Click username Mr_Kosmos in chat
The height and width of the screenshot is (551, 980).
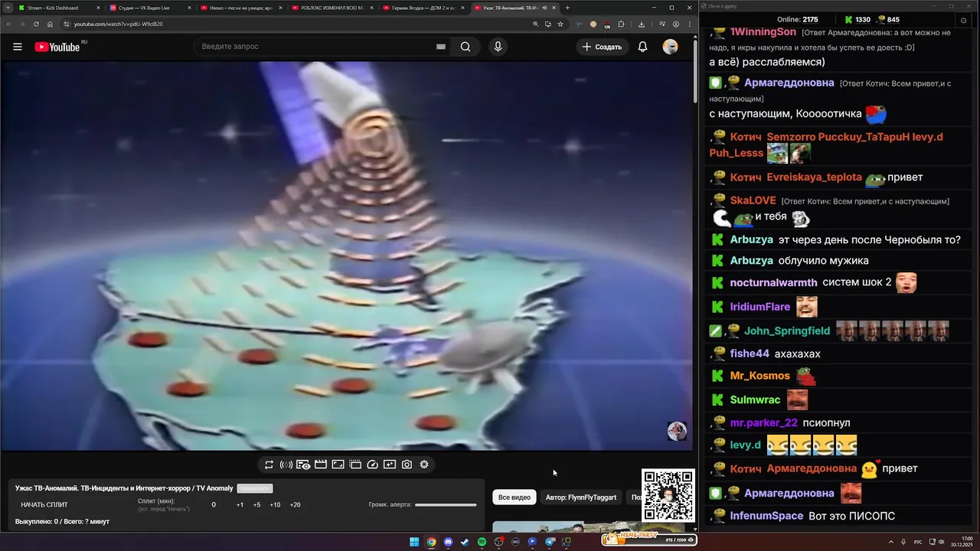760,376
